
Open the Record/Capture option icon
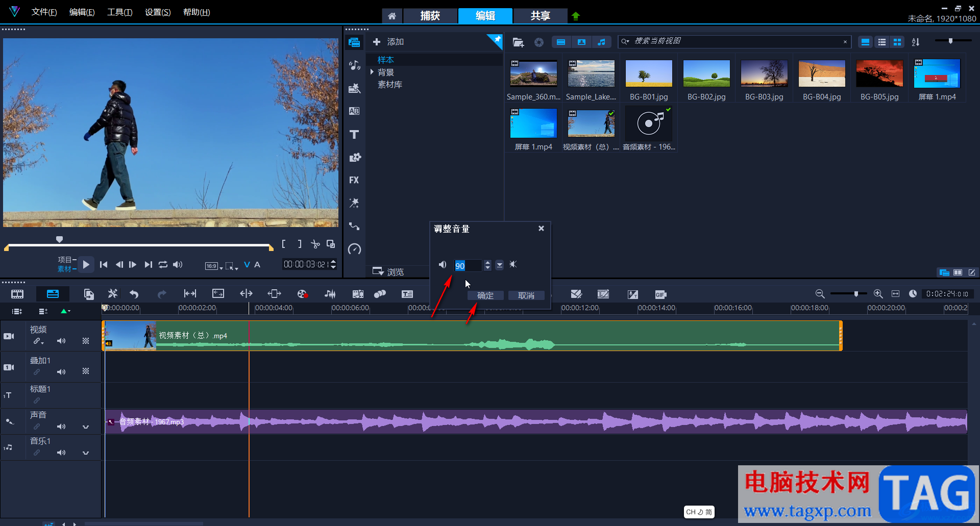pos(302,294)
